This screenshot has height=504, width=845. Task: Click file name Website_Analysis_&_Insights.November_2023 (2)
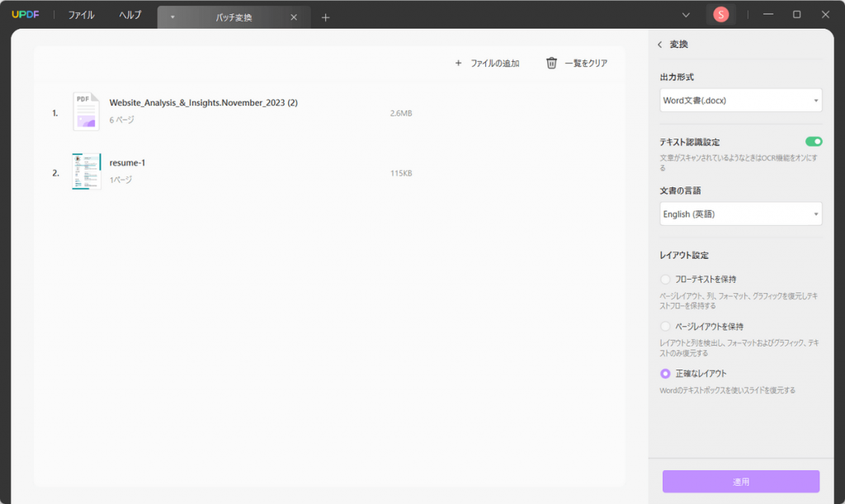tap(203, 102)
